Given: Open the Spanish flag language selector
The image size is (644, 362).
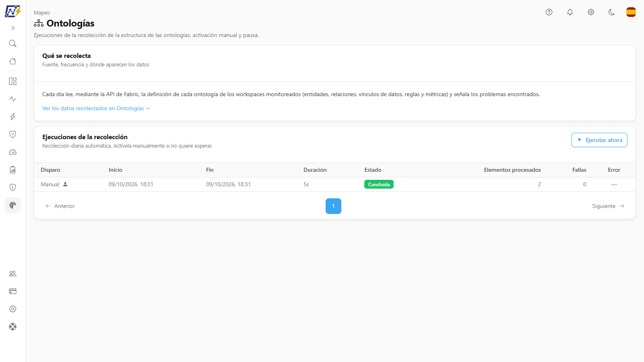Looking at the screenshot, I should [x=631, y=12].
